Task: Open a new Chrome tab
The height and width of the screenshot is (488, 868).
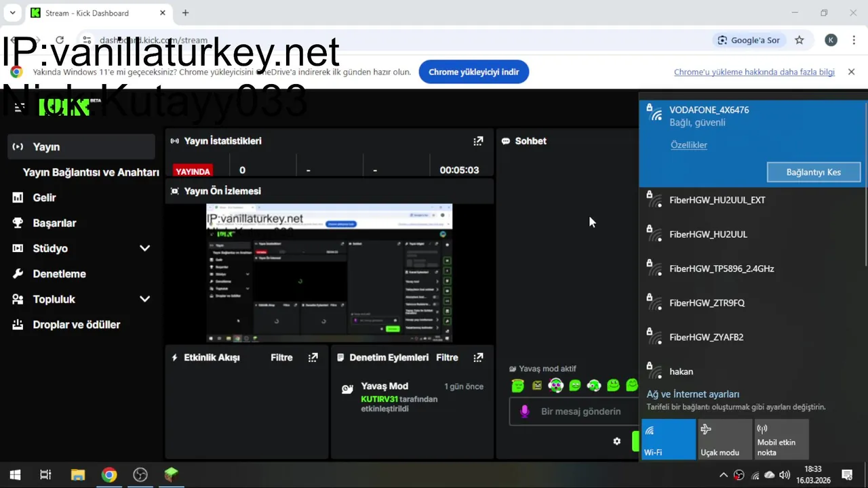Action: point(185,13)
